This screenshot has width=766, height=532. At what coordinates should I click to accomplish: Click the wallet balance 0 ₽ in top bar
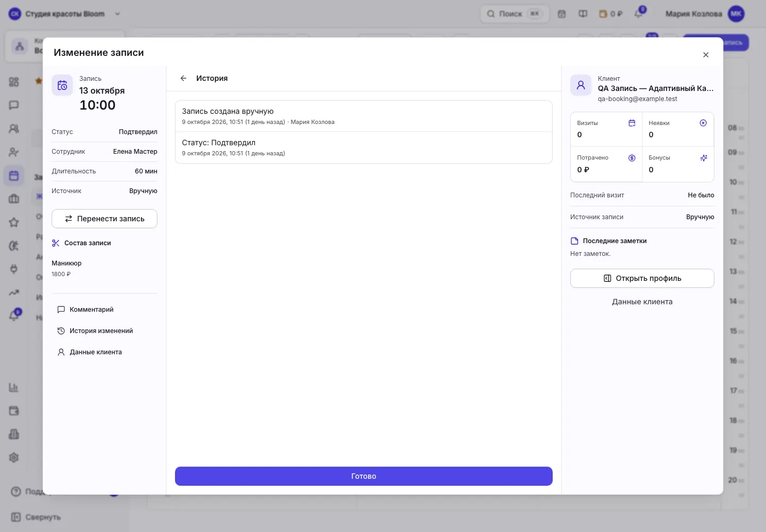point(611,14)
